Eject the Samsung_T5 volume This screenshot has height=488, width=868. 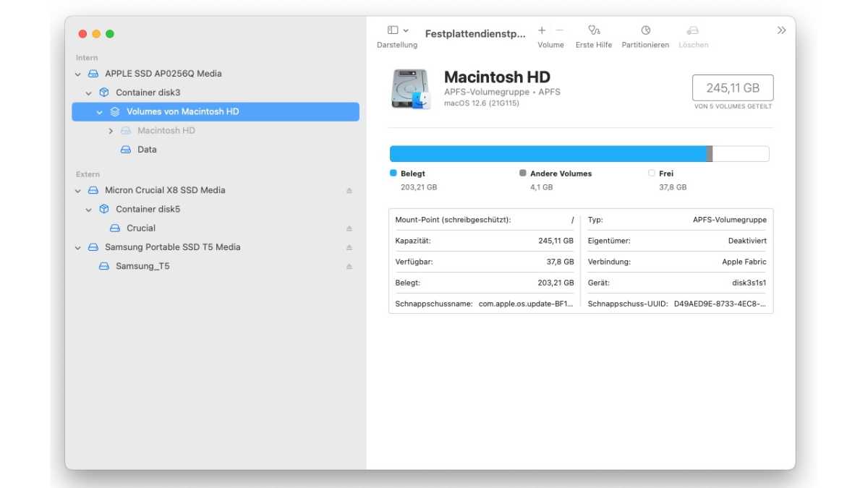(349, 266)
